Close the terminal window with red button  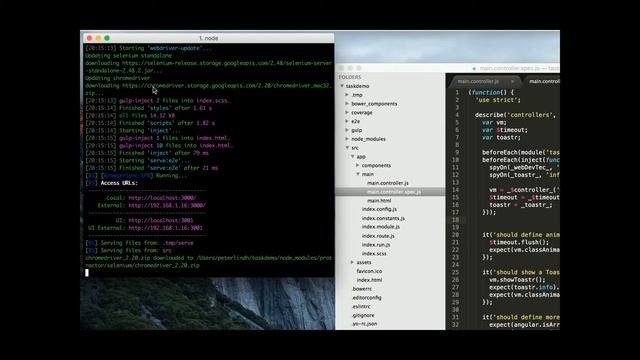point(89,38)
